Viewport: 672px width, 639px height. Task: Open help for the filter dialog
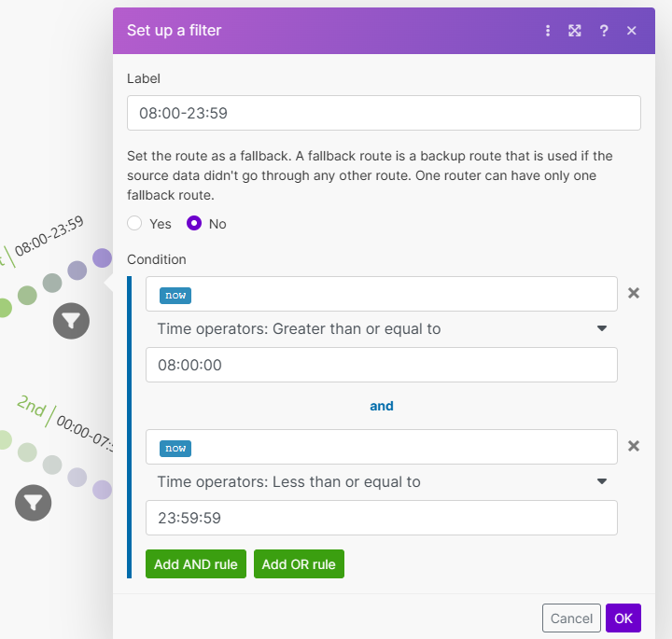tap(604, 31)
